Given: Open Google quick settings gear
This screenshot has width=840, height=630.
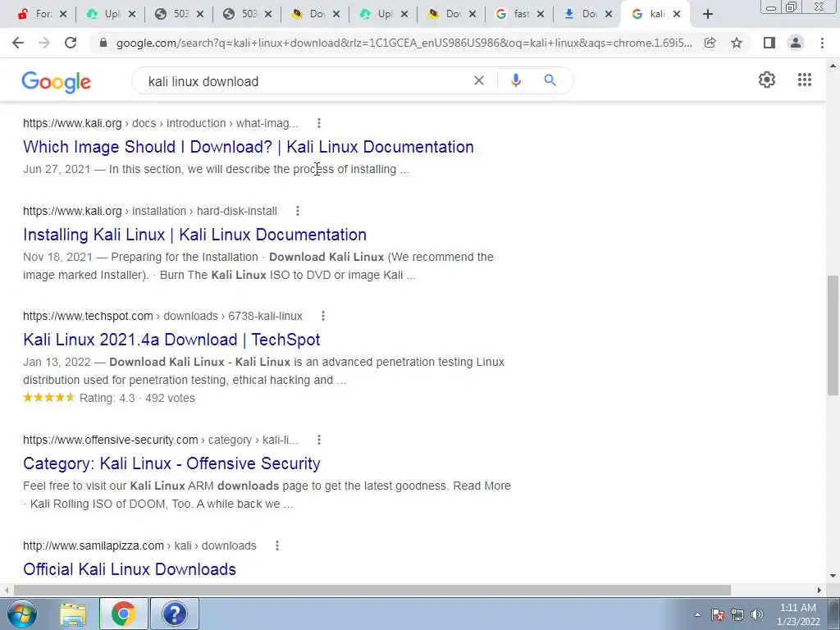Looking at the screenshot, I should coord(767,80).
